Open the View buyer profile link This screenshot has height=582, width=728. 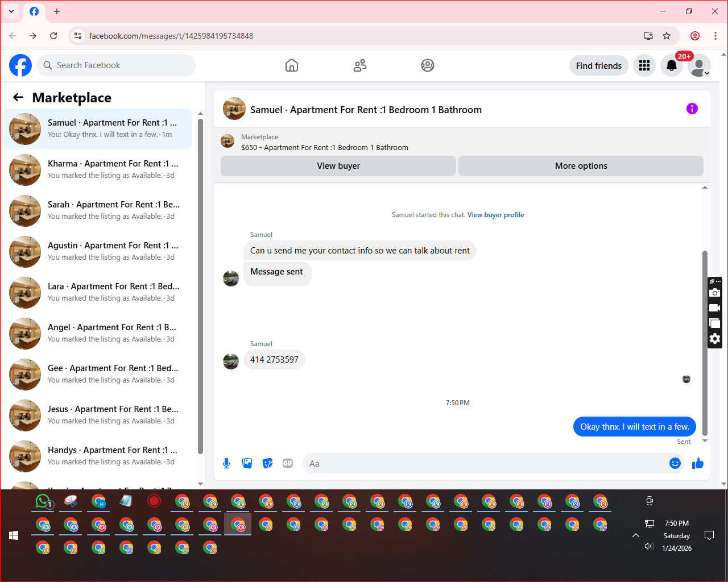tap(495, 215)
